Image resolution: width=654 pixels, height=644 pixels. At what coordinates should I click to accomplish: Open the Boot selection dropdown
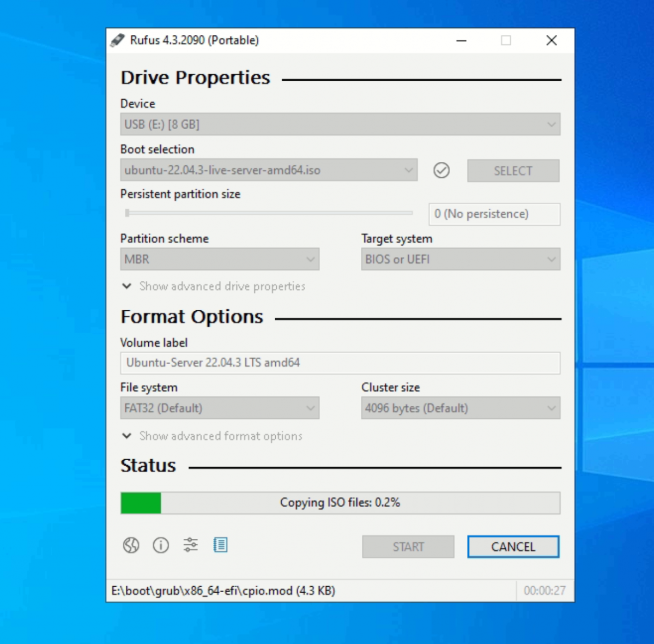(269, 170)
